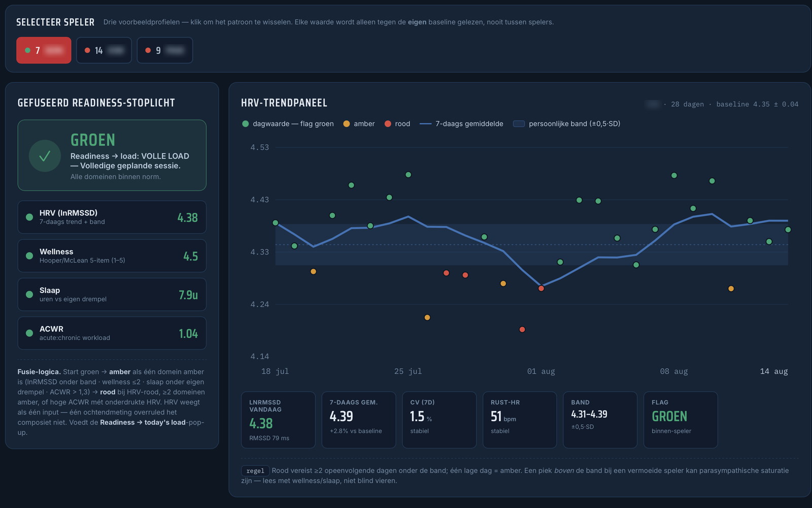
Task: Click the '14 aug' x-axis label
Action: 774,371
